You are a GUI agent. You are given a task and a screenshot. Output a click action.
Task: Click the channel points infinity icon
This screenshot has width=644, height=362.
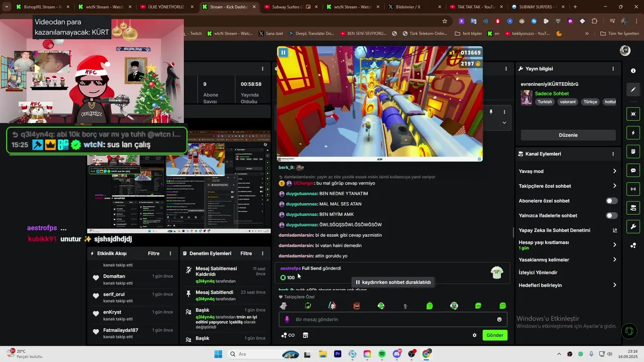[288, 335]
